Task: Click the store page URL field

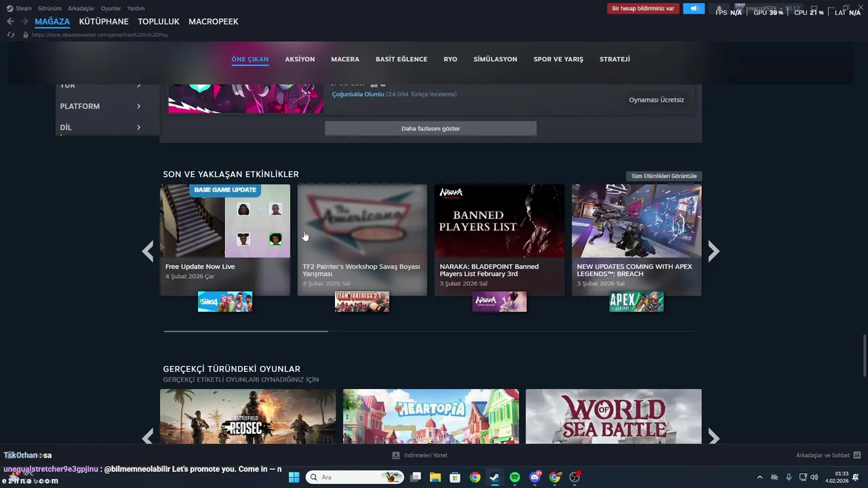Action: coord(100,35)
